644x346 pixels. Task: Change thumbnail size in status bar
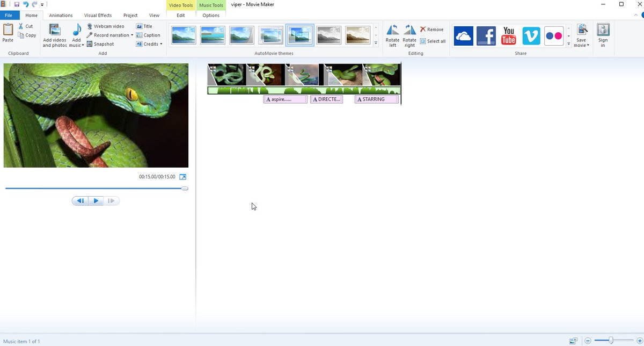[573, 341]
